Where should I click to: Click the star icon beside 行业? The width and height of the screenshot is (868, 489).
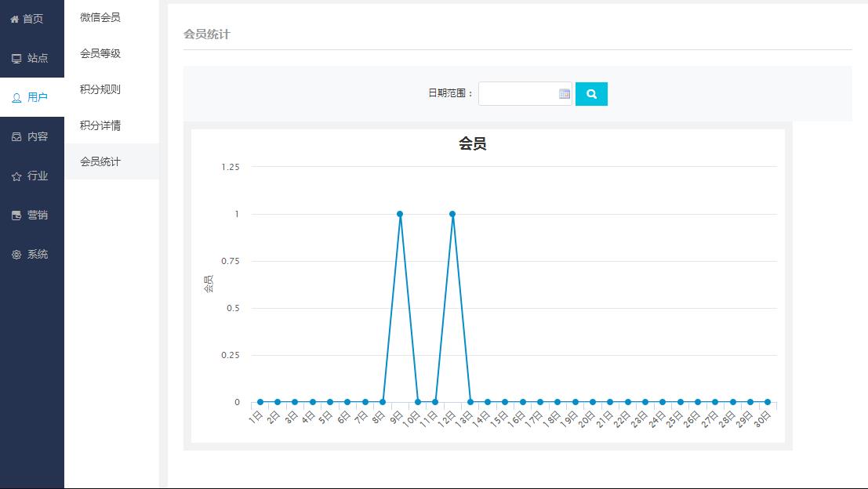pos(16,176)
